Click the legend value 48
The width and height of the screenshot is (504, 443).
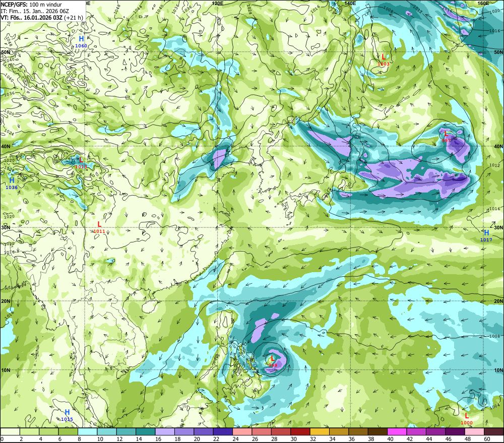pyautogui.click(x=468, y=439)
